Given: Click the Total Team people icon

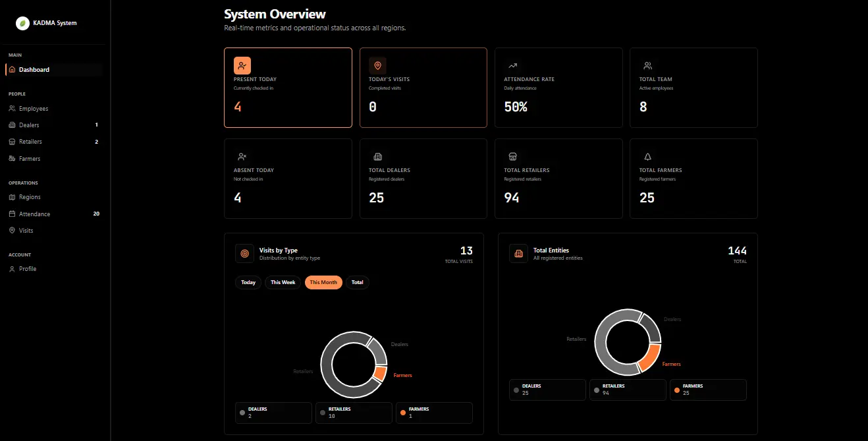Looking at the screenshot, I should click(x=647, y=66).
